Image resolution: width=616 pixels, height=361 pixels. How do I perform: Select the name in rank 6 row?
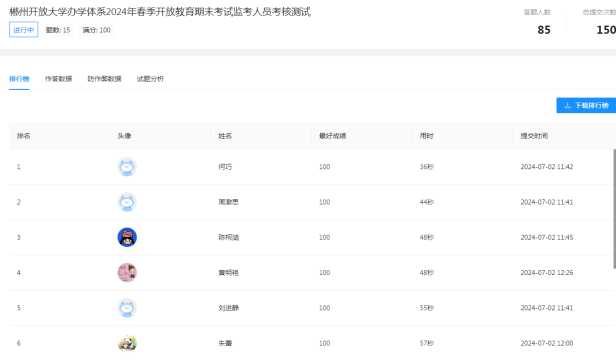pos(225,343)
